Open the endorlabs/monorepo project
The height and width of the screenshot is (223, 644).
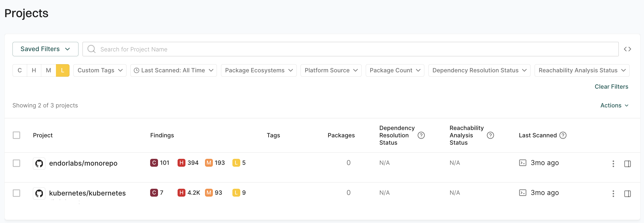pyautogui.click(x=83, y=163)
